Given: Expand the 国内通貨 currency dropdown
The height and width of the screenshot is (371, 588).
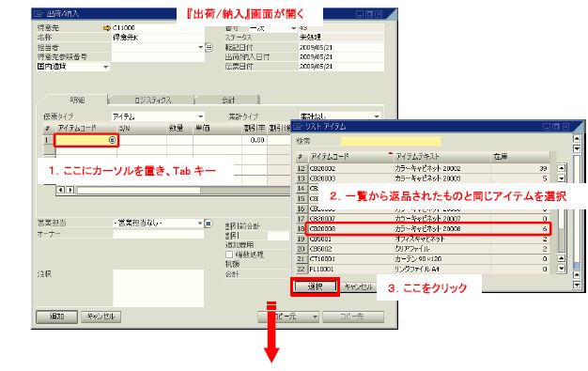Looking at the screenshot, I should (106, 67).
